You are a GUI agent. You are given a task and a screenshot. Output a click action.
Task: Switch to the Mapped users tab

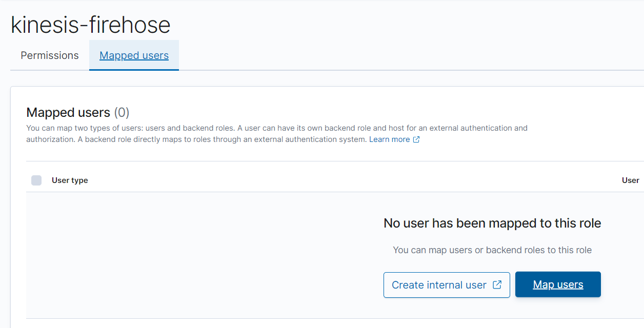pyautogui.click(x=134, y=55)
